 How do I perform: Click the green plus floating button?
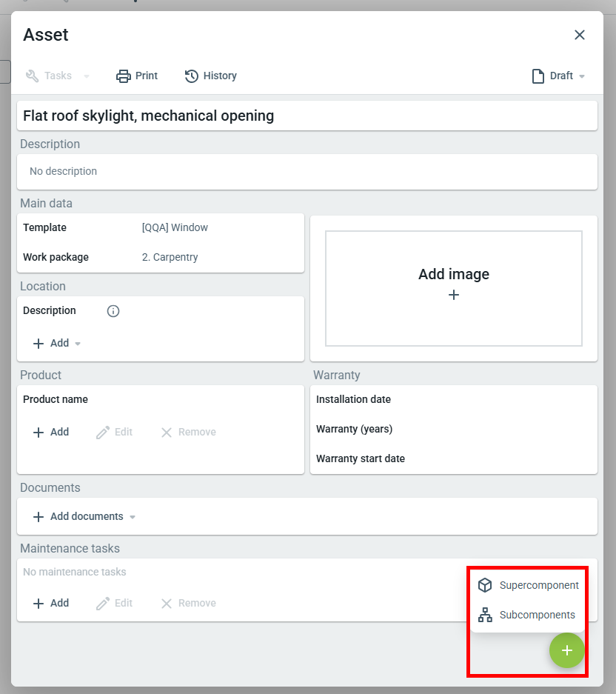pyautogui.click(x=566, y=650)
